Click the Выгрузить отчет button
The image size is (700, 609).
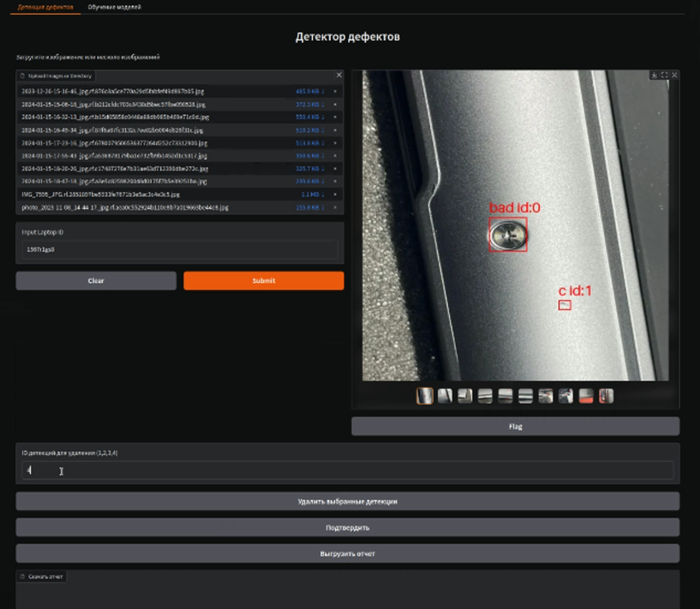(x=348, y=554)
